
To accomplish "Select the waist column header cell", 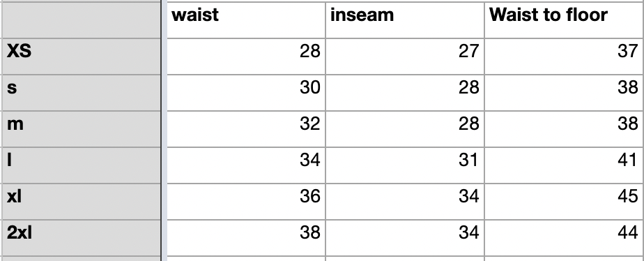I will point(246,20).
